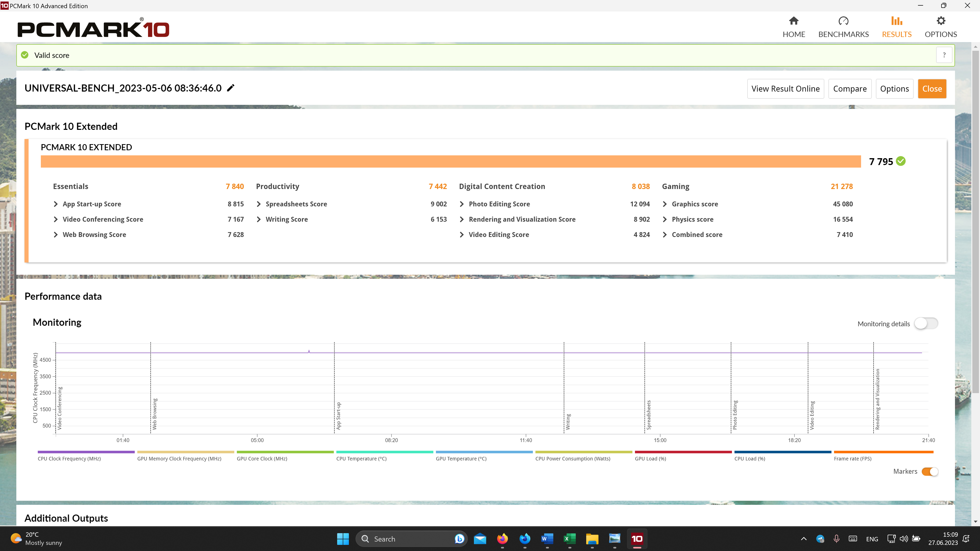Expand Spreadsheets Score
The width and height of the screenshot is (980, 551).
259,204
